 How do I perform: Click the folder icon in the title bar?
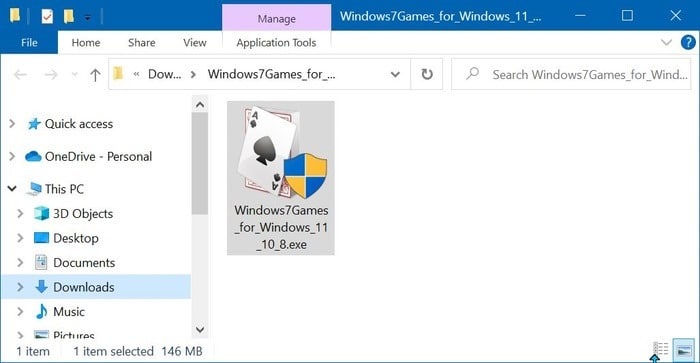15,16
